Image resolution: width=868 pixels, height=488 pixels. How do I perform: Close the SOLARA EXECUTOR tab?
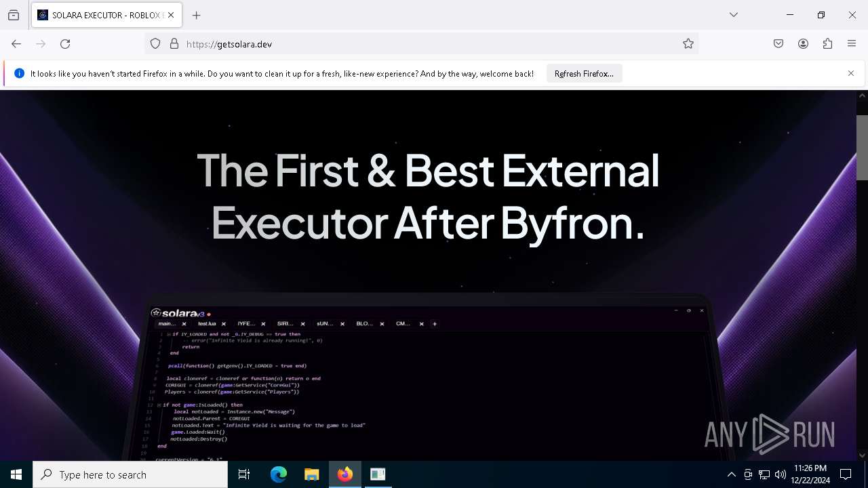tap(171, 15)
